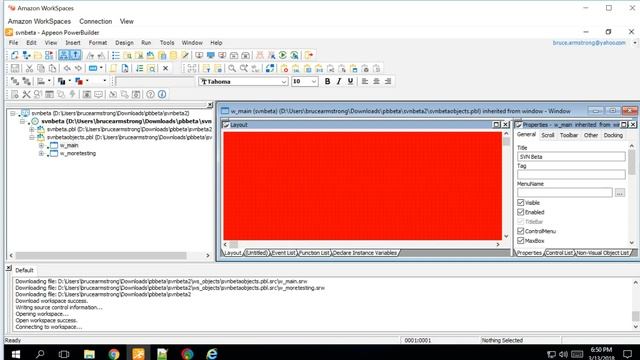Click the yellow database cylinder icon
The width and height of the screenshot is (640, 360).
tap(173, 55)
